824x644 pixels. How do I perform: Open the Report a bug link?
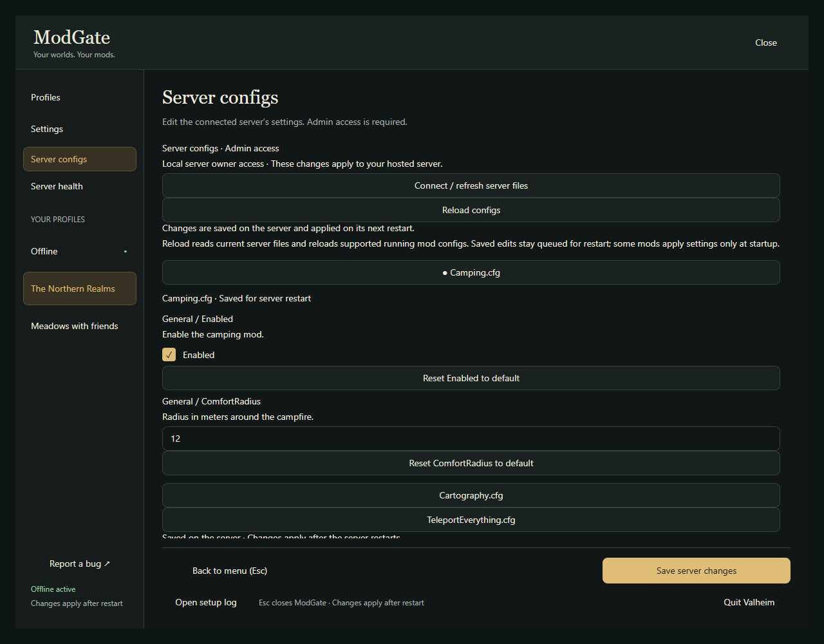click(x=80, y=563)
